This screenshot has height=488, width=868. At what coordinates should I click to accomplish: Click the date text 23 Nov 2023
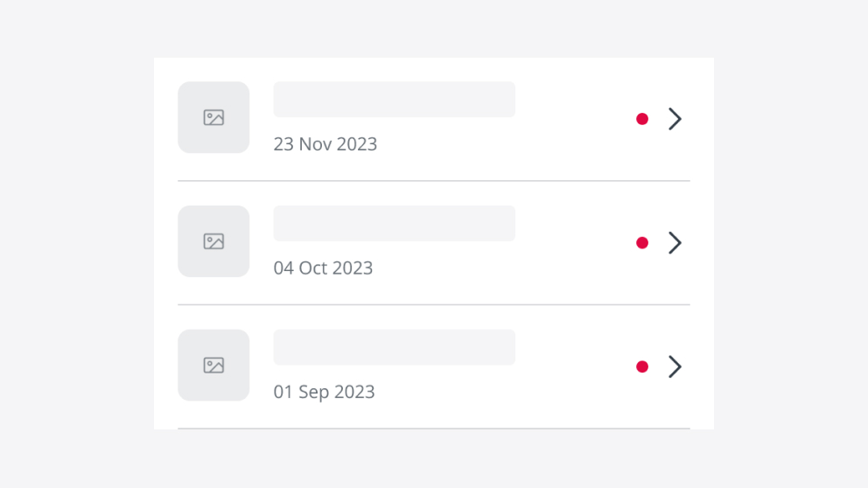325,144
